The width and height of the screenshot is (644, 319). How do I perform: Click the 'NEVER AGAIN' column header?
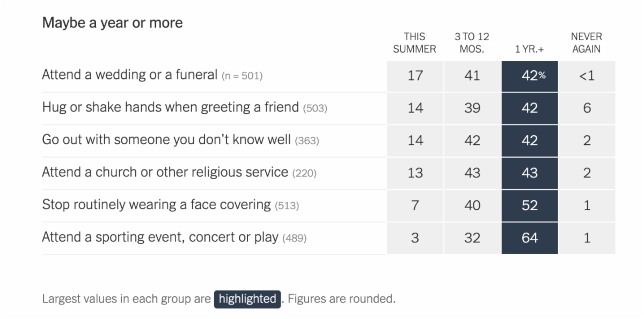586,43
